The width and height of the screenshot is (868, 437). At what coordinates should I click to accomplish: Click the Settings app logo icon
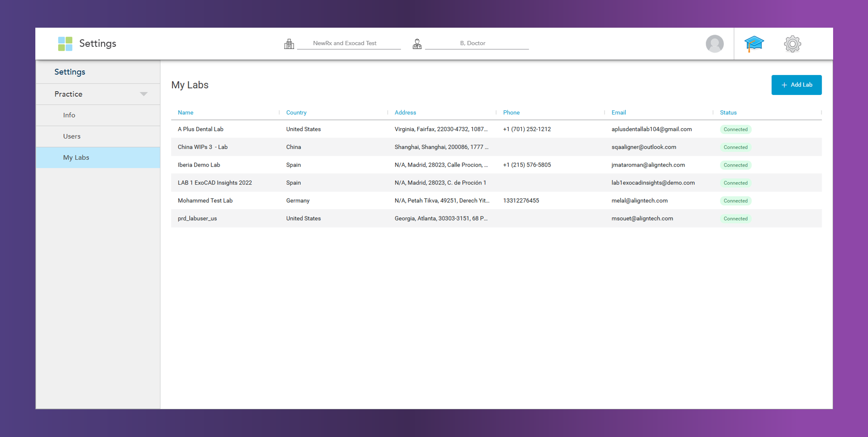65,43
